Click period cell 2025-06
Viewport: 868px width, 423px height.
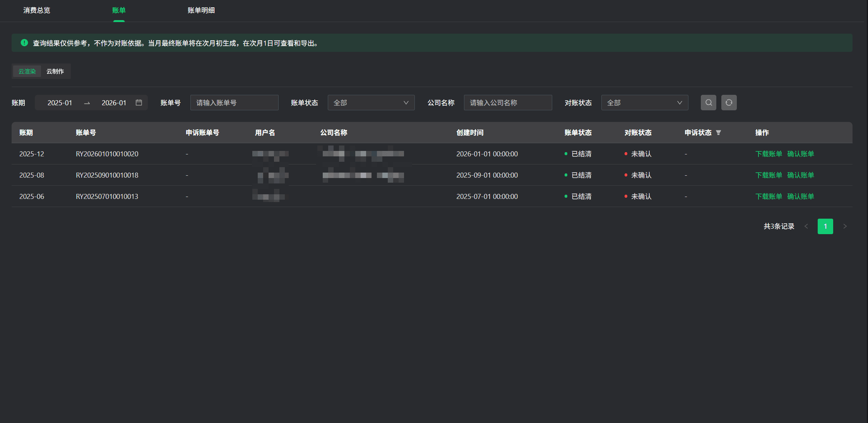tap(32, 197)
